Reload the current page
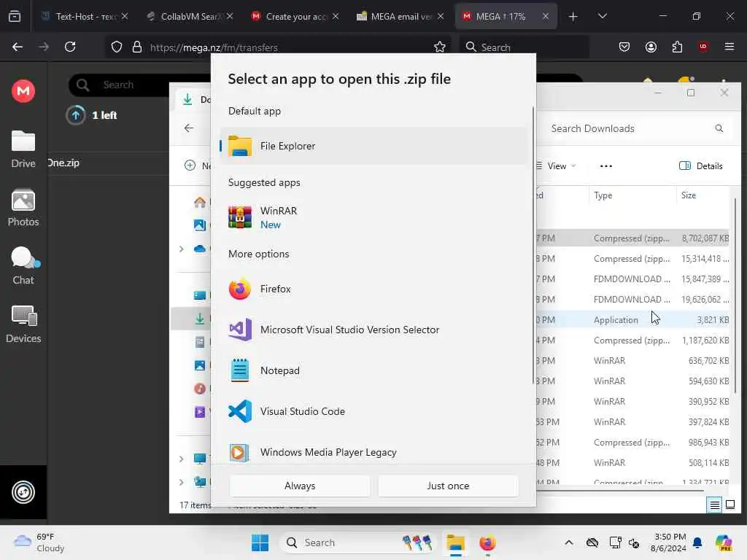 pyautogui.click(x=70, y=47)
